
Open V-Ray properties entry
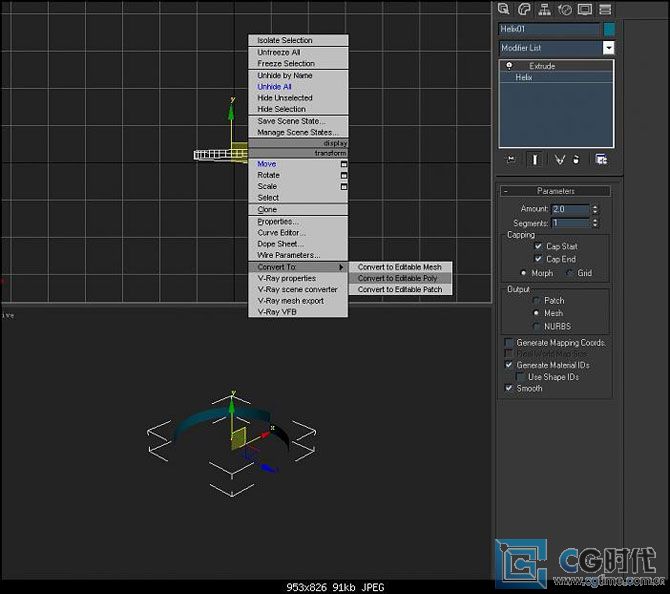coord(298,278)
